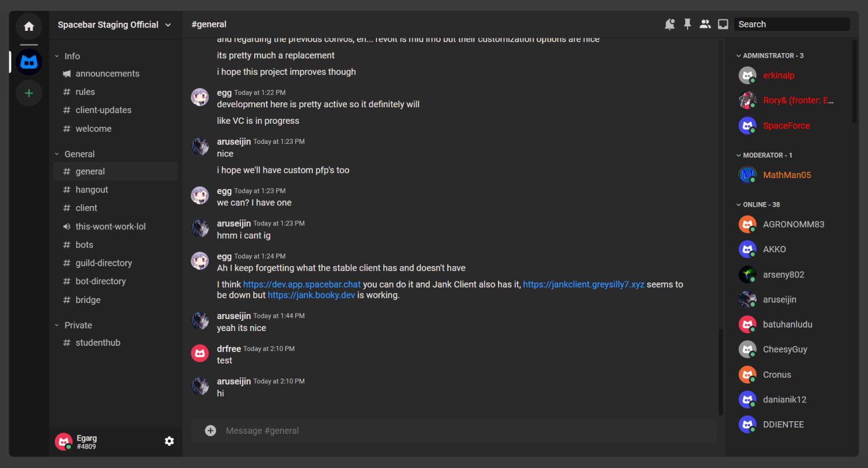Select the Spacebar server icon in sidebar
868x468 pixels.
pyautogui.click(x=29, y=62)
